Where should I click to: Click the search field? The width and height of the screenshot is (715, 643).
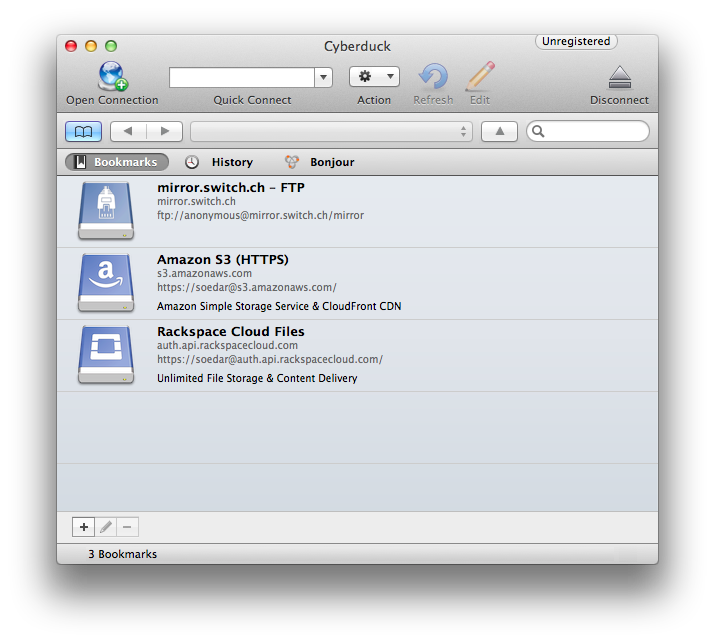[x=588, y=131]
